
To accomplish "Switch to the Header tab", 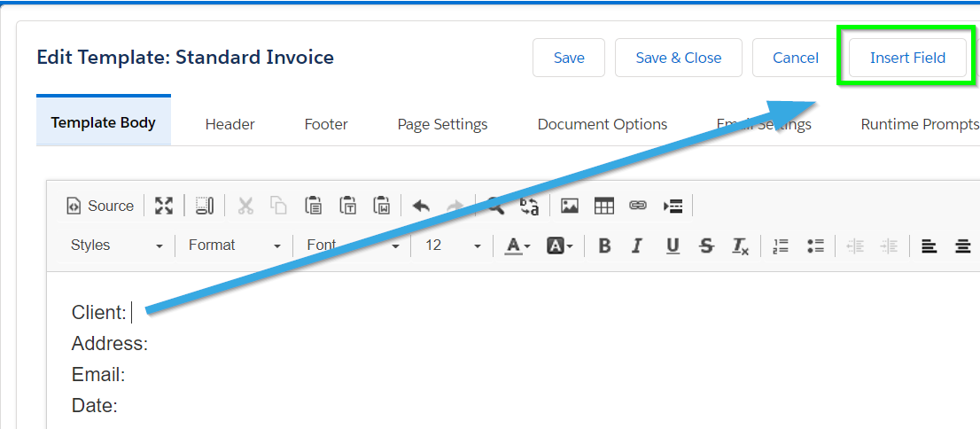I will (x=230, y=124).
